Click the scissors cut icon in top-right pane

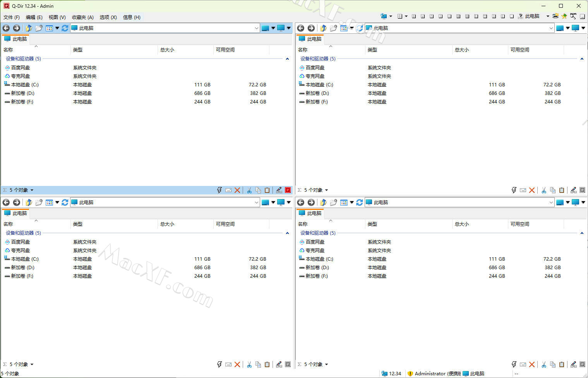(544, 190)
